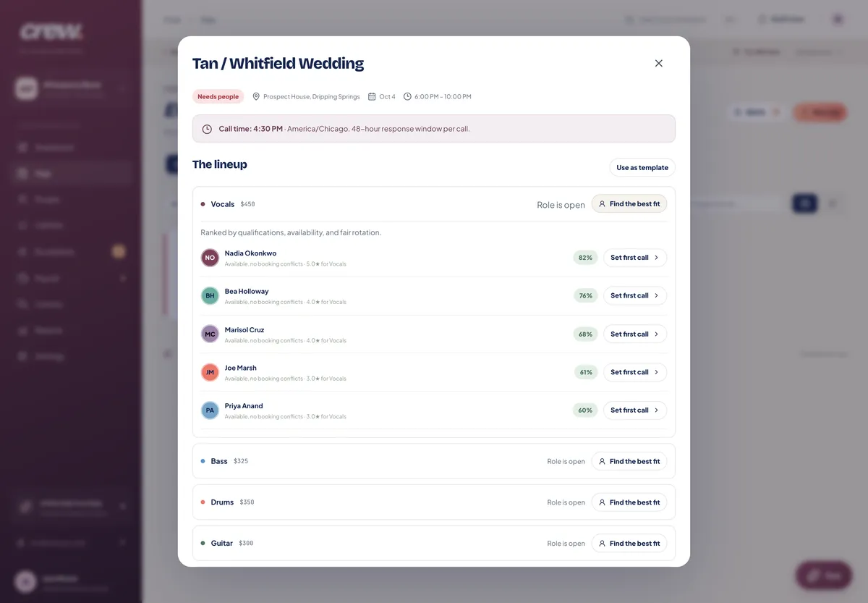
Task: Select Bea Holloway's BH avatar
Action: click(x=210, y=295)
